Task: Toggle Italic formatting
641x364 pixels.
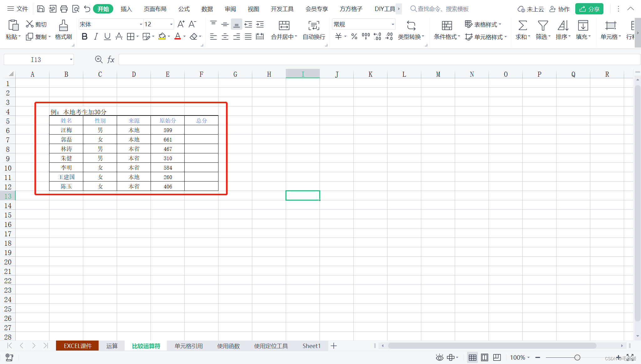Action: click(96, 37)
